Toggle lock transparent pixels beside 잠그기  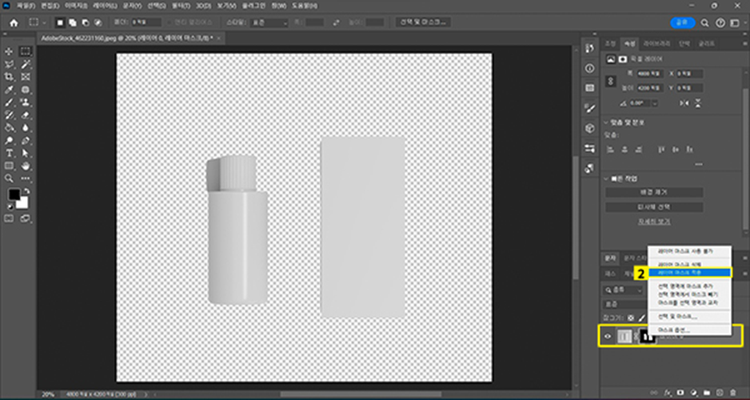point(631,318)
